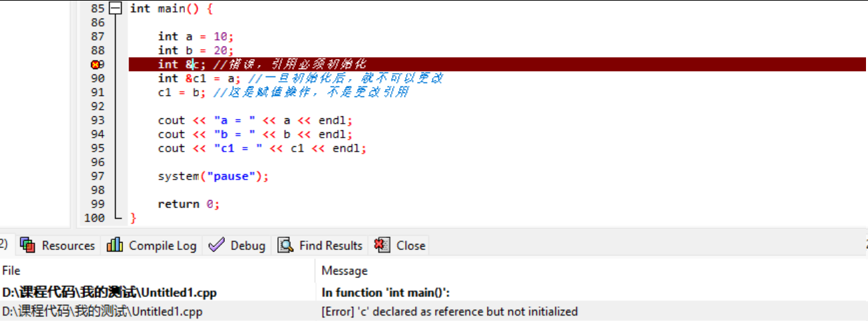The height and width of the screenshot is (321, 868).
Task: Click the system("pause") line
Action: point(214,176)
